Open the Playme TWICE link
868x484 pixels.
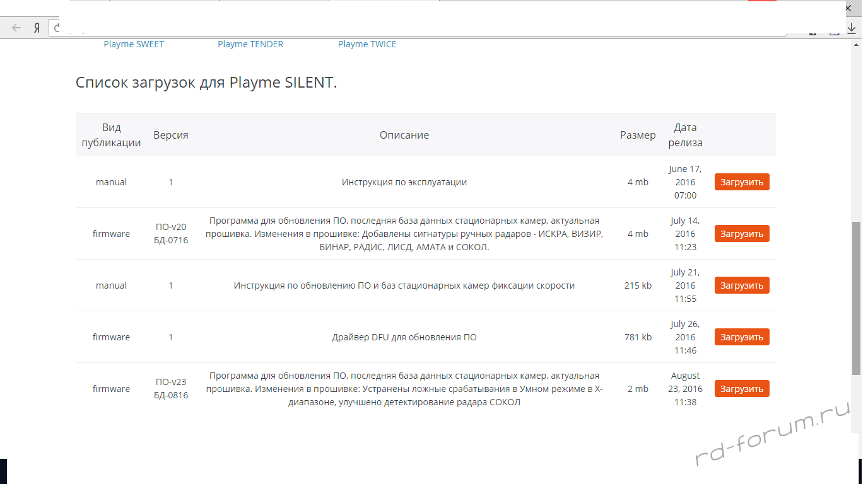coord(367,44)
